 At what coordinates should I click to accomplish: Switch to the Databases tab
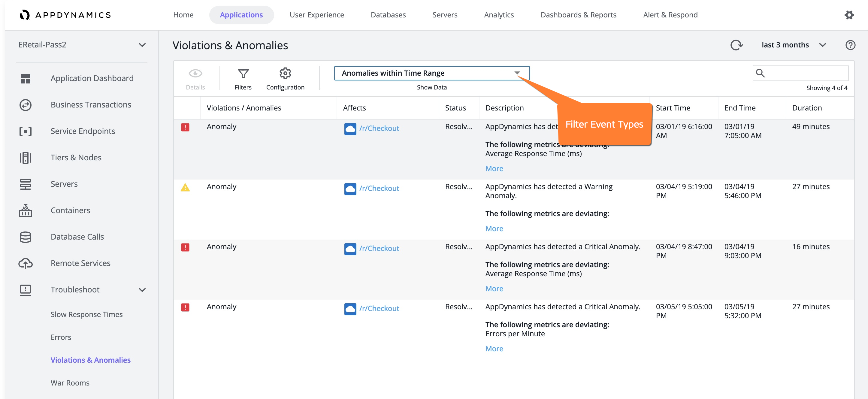pyautogui.click(x=388, y=15)
